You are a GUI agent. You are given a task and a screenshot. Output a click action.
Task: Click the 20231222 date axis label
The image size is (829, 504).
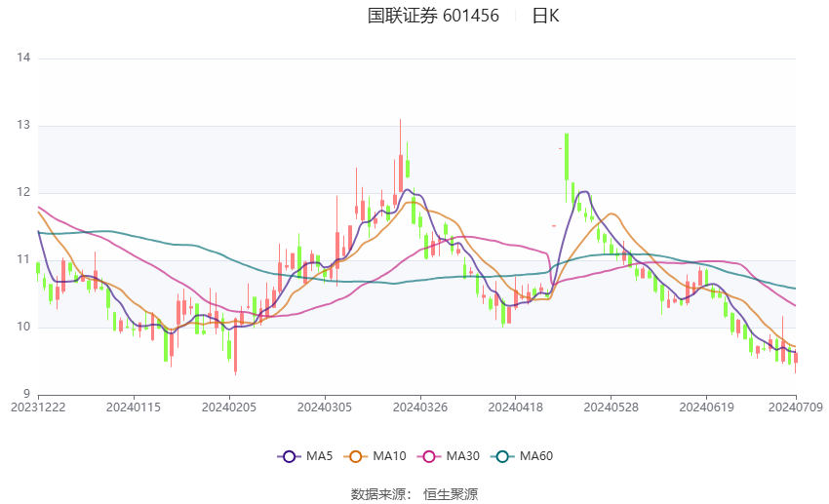pos(38,407)
